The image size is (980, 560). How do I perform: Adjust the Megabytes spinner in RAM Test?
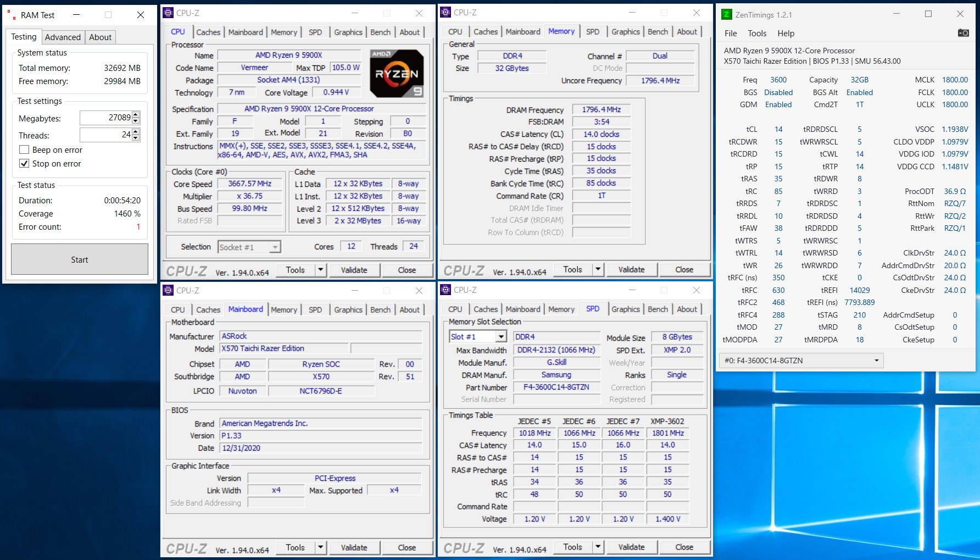[136, 118]
